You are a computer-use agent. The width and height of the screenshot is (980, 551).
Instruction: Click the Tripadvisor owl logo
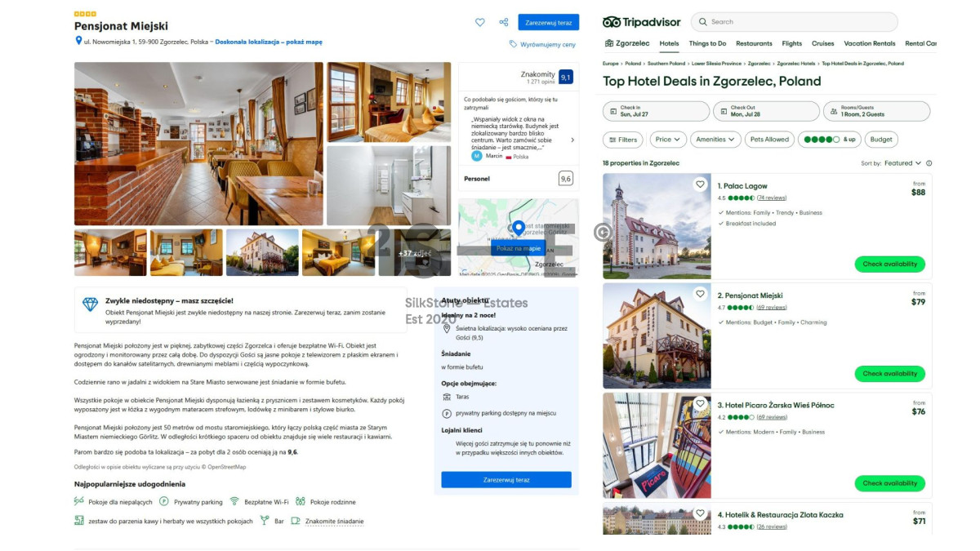[612, 22]
